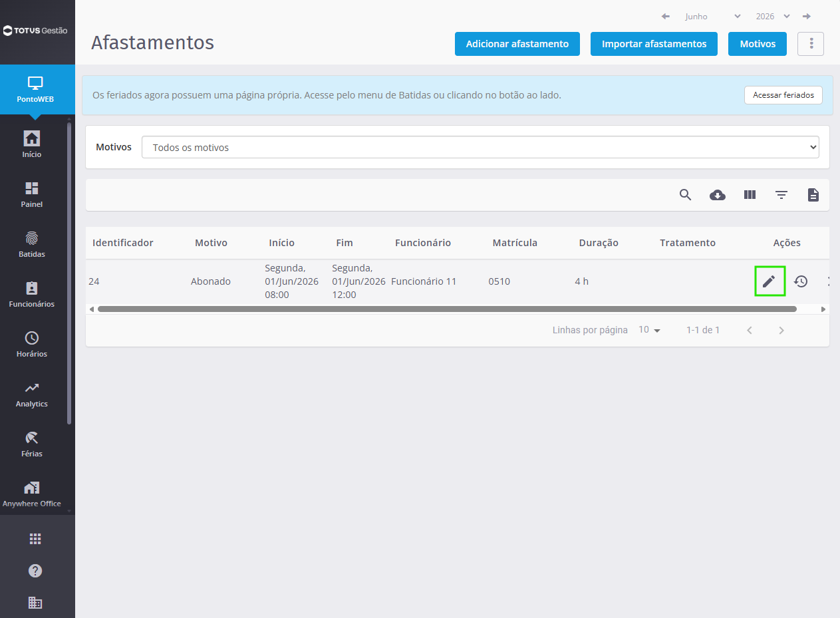The image size is (840, 618).
Task: Go to previous month arrow
Action: 665,17
